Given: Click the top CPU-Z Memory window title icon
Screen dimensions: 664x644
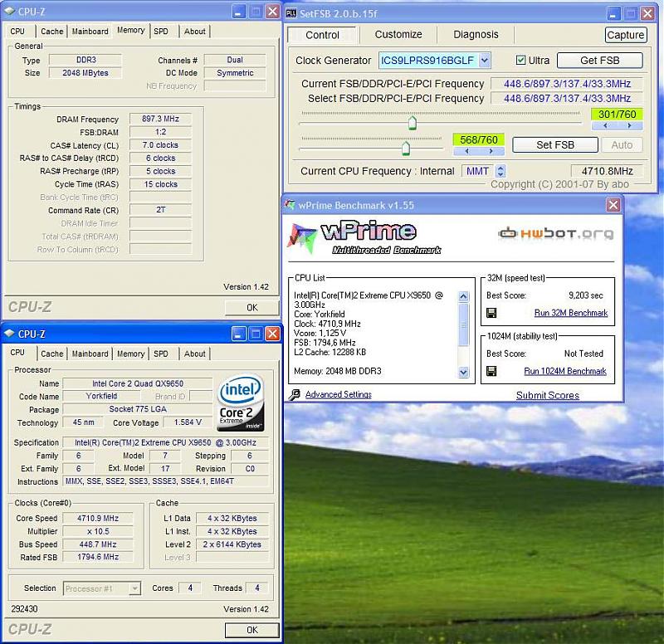Looking at the screenshot, I should [9, 12].
